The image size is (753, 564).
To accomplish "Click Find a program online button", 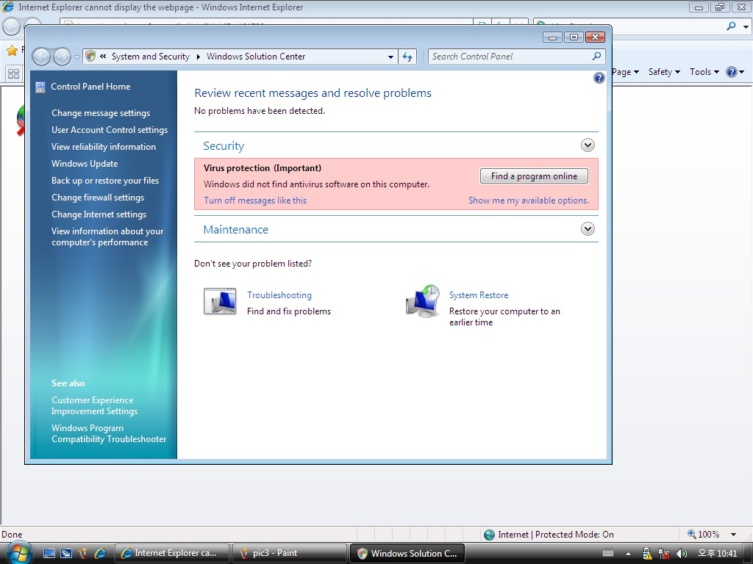I will (x=534, y=176).
